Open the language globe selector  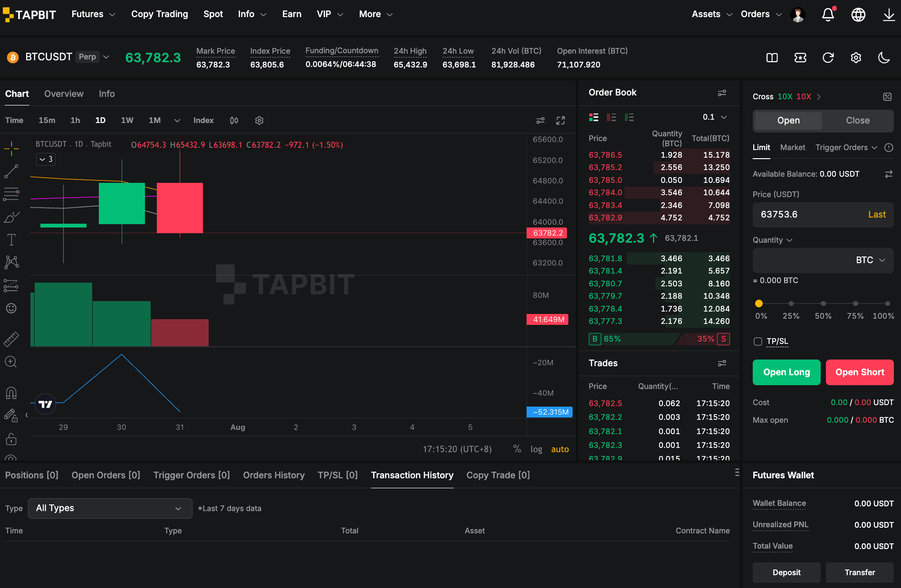[x=858, y=14]
